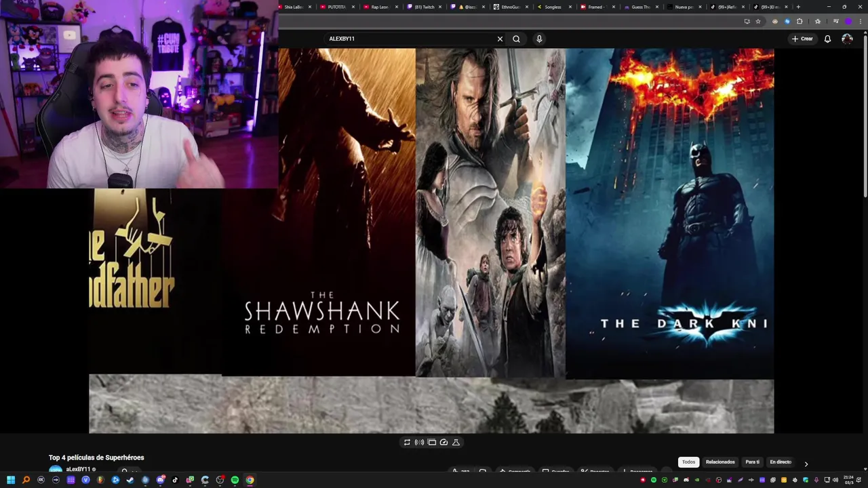Open the taskbar clock showing 21:24

[848, 480]
